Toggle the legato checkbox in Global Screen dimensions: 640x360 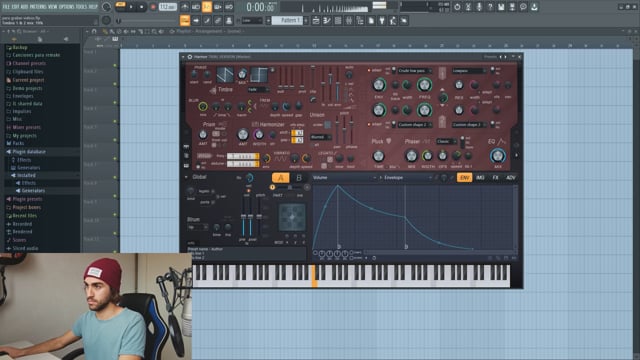pyautogui.click(x=213, y=191)
